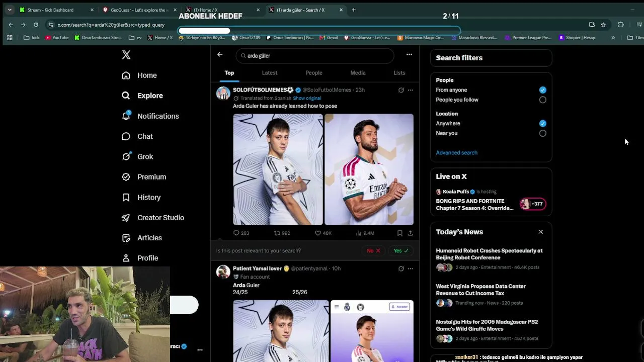Switch to the Latest search tab
The height and width of the screenshot is (362, 644).
pos(270,73)
